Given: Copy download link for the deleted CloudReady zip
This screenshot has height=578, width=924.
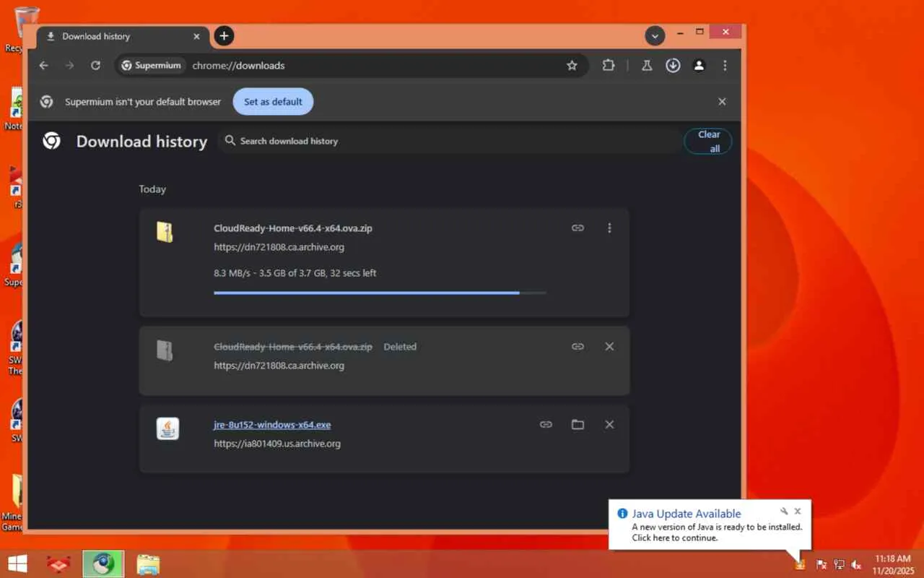Looking at the screenshot, I should [577, 347].
